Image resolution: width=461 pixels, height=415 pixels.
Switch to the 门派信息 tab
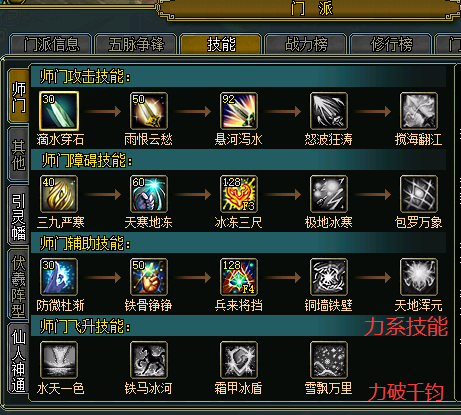[x=51, y=44]
